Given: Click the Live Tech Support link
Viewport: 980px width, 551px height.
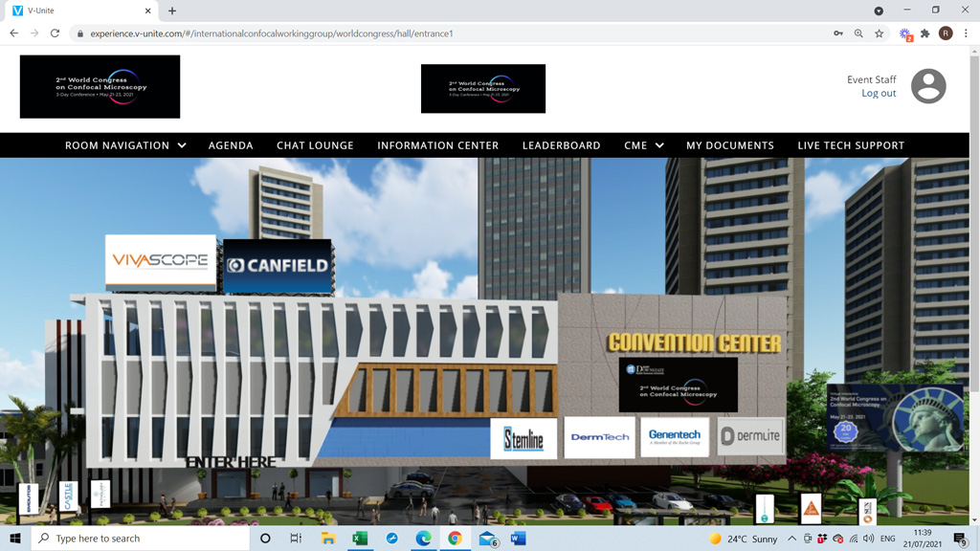Looking at the screenshot, I should pos(851,145).
